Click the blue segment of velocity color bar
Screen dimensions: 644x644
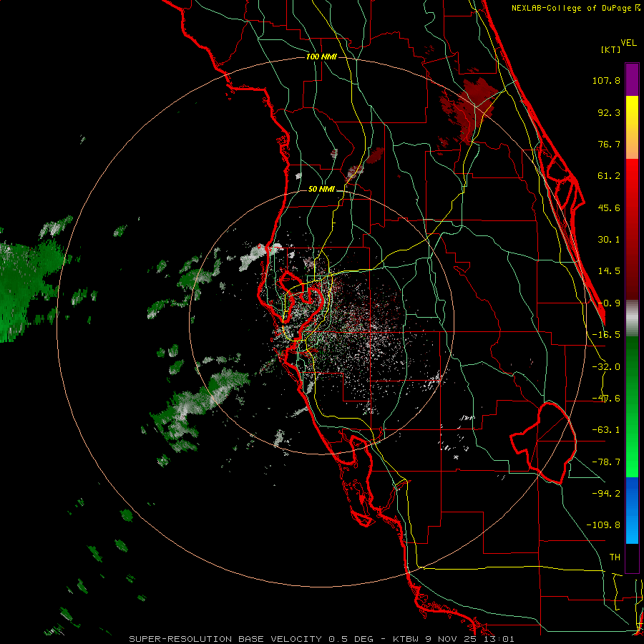(x=632, y=510)
